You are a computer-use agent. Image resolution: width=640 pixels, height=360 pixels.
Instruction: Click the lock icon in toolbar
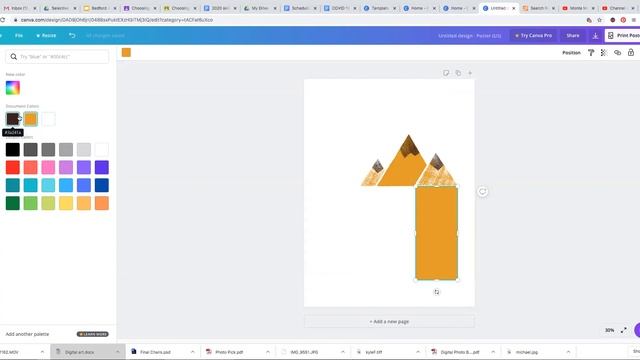coord(631,53)
